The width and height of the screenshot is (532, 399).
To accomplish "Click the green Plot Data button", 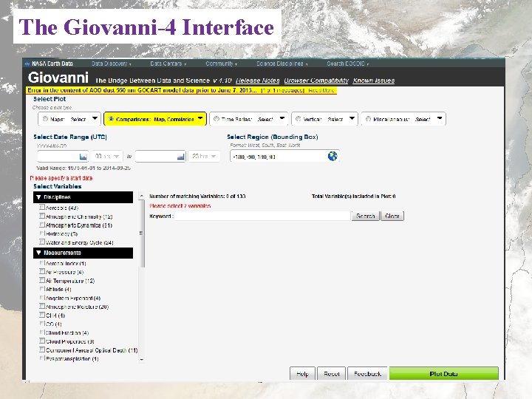I will [444, 374].
